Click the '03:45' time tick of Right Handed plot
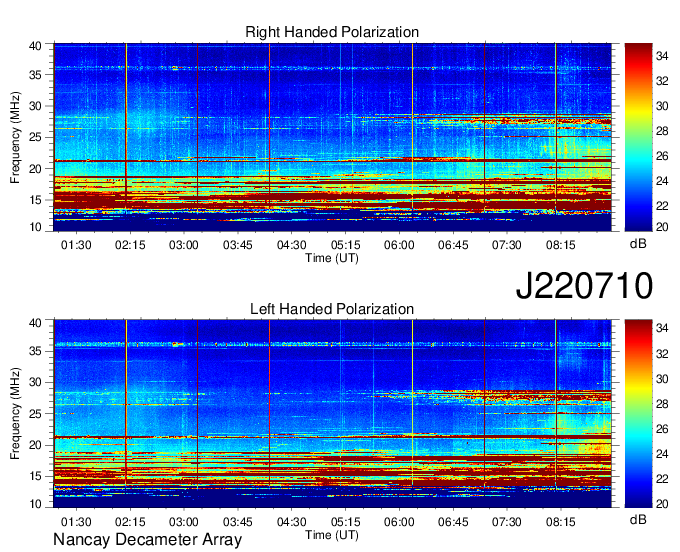 [238, 245]
